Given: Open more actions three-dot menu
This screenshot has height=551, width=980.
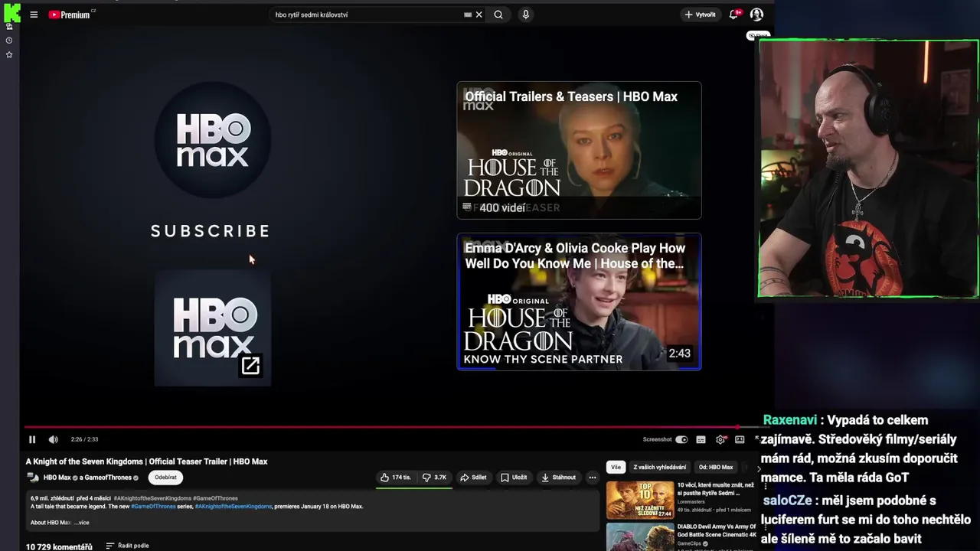Looking at the screenshot, I should pos(592,478).
